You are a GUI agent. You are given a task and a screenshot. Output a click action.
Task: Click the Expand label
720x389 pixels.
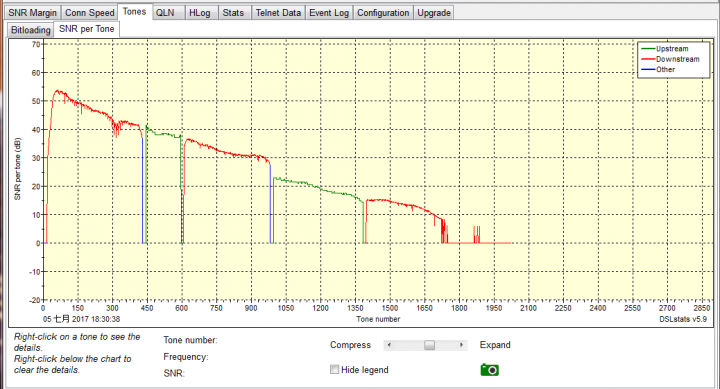(495, 345)
